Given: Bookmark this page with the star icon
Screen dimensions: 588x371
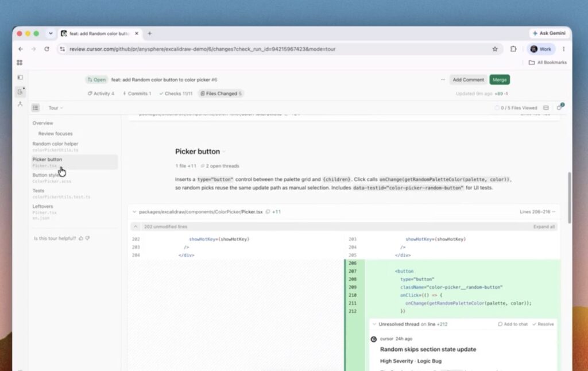Looking at the screenshot, I should (495, 49).
